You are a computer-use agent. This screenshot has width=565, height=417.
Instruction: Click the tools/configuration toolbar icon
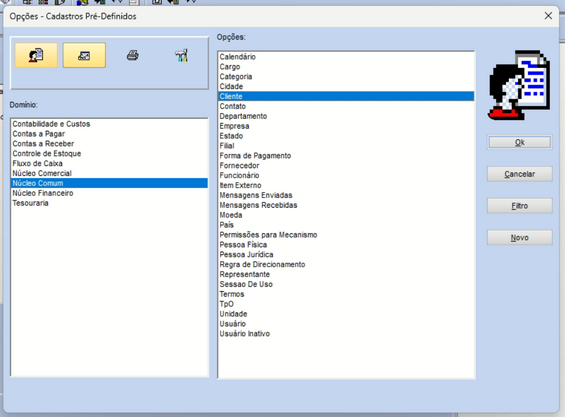(181, 55)
